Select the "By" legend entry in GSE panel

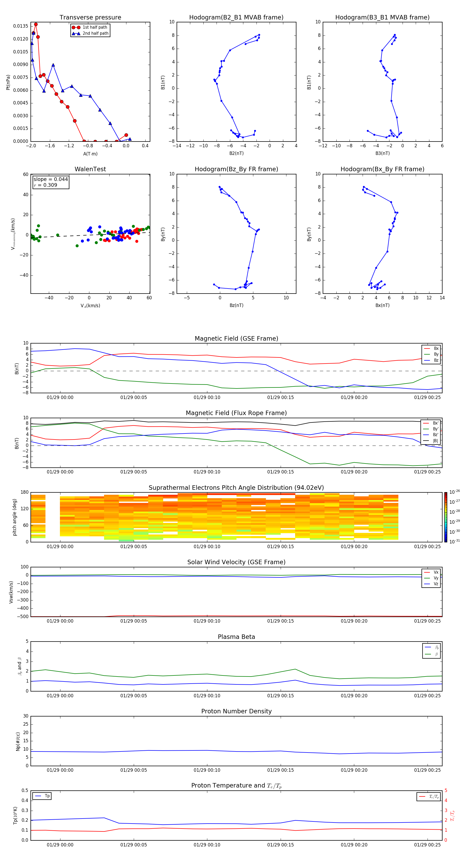coord(431,354)
